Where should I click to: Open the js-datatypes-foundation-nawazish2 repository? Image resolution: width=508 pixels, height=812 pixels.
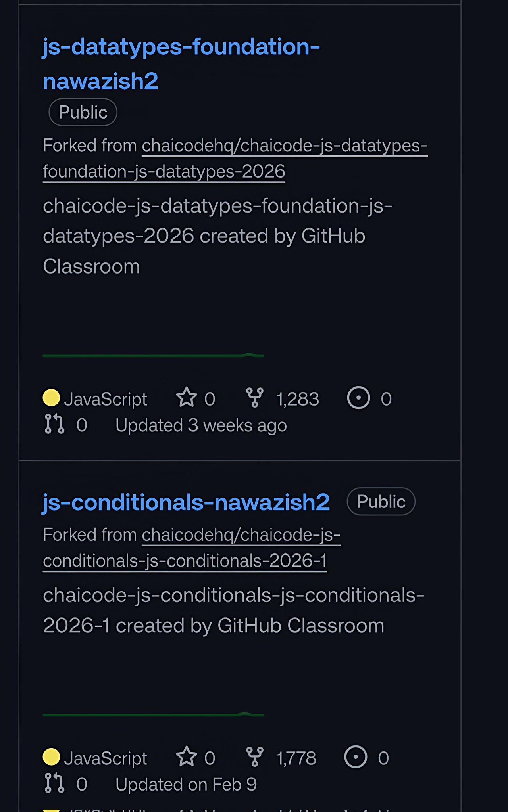coord(181,48)
